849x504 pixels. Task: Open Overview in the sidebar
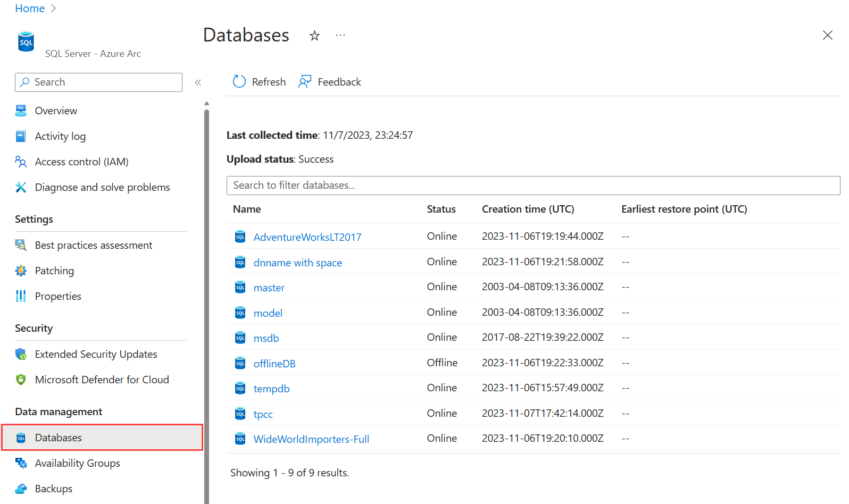pyautogui.click(x=56, y=111)
